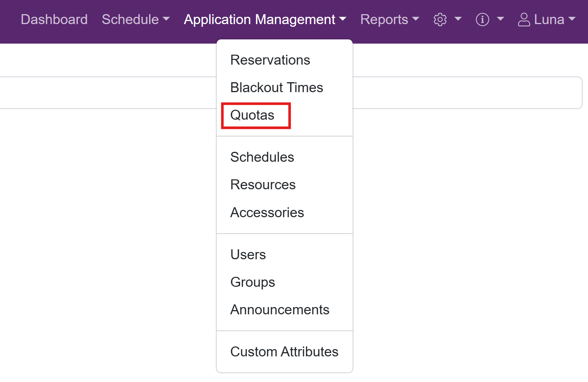
Task: Open the Resources management page
Action: pos(263,185)
